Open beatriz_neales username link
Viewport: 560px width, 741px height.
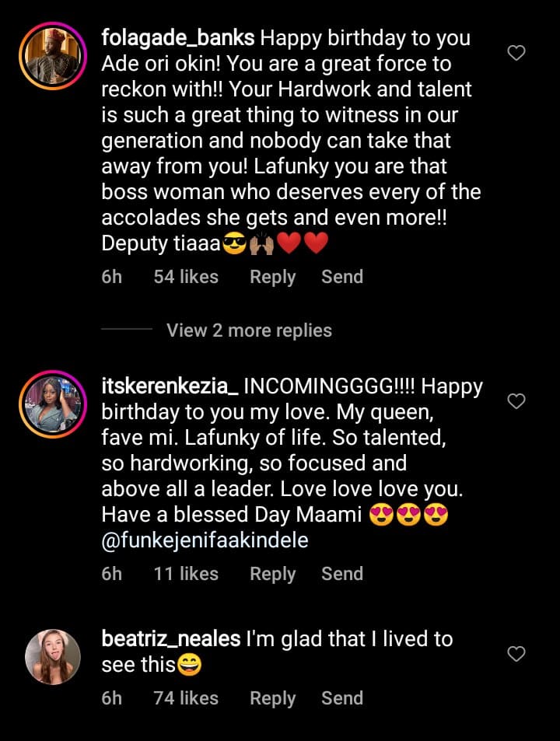[171, 639]
